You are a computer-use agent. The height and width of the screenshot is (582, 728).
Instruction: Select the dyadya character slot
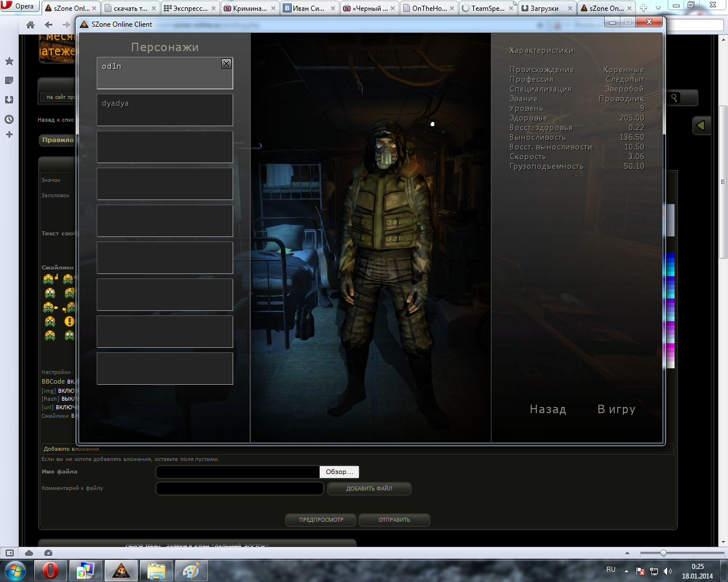[x=164, y=110]
